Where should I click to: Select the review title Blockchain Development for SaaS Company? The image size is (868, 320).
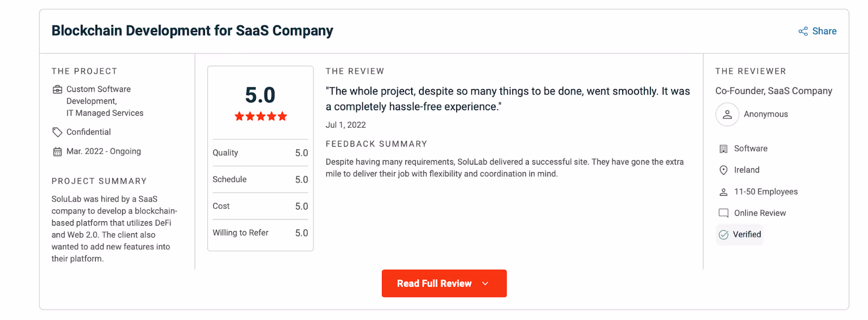[x=192, y=30]
